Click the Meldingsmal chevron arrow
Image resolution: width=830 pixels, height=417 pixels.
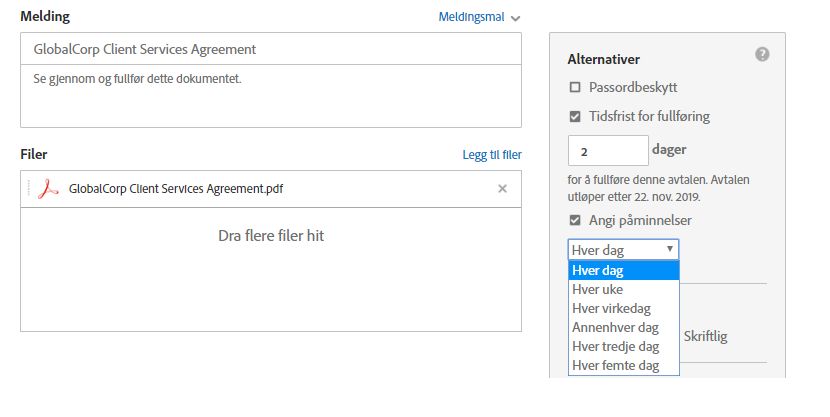[516, 19]
